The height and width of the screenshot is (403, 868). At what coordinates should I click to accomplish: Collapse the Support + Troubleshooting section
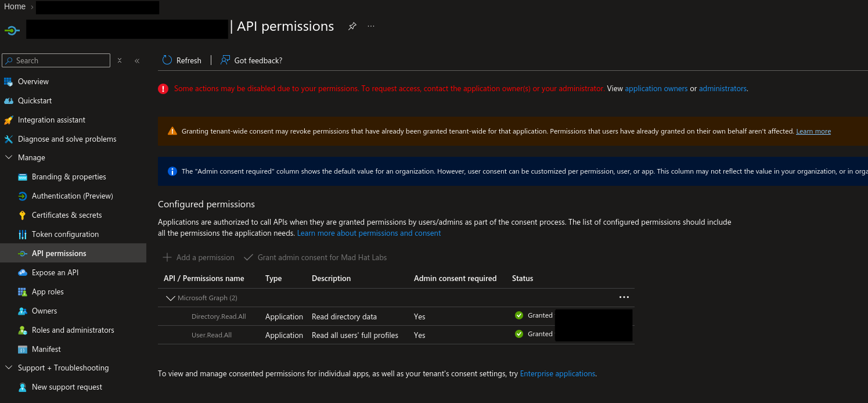tap(9, 368)
